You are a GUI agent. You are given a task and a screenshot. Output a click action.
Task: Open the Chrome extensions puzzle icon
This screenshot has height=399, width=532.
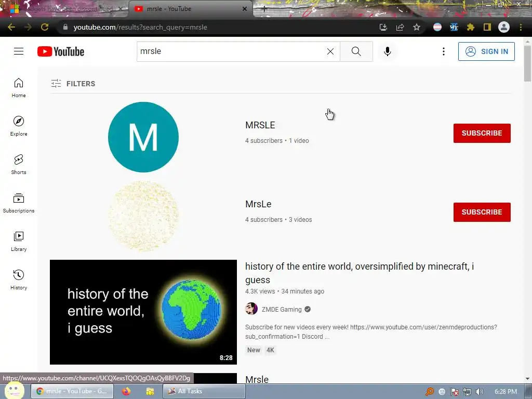(x=471, y=27)
